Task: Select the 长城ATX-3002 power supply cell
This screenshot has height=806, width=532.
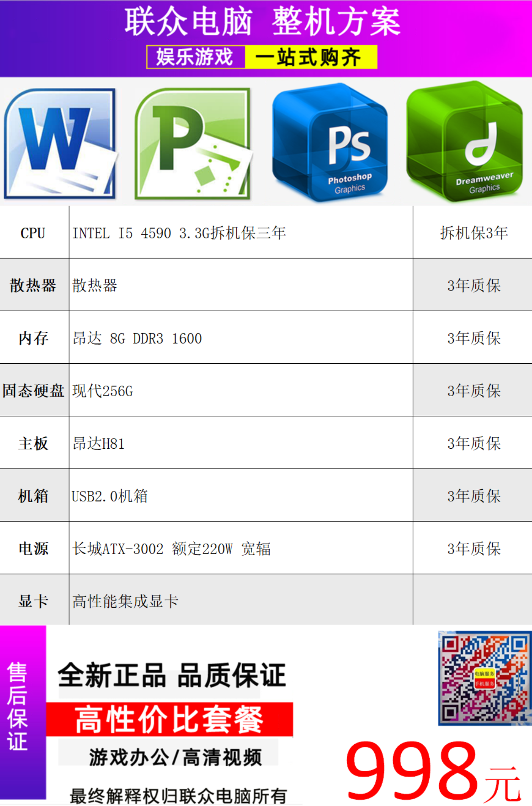Action: 171,549
